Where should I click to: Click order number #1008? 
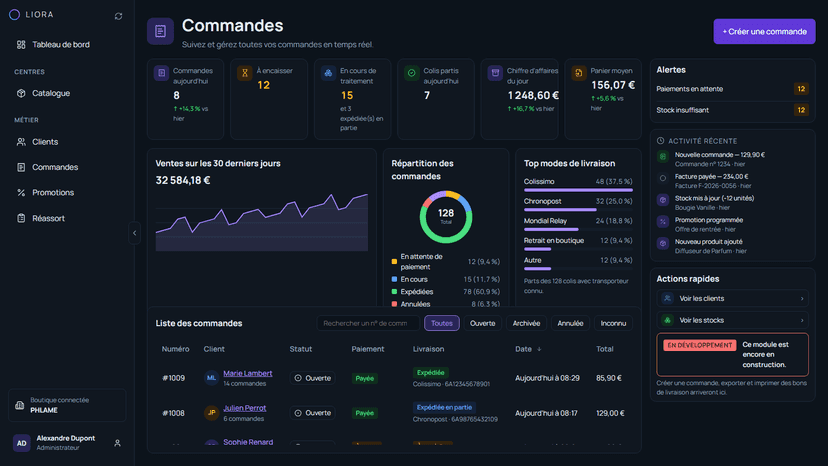click(x=173, y=413)
